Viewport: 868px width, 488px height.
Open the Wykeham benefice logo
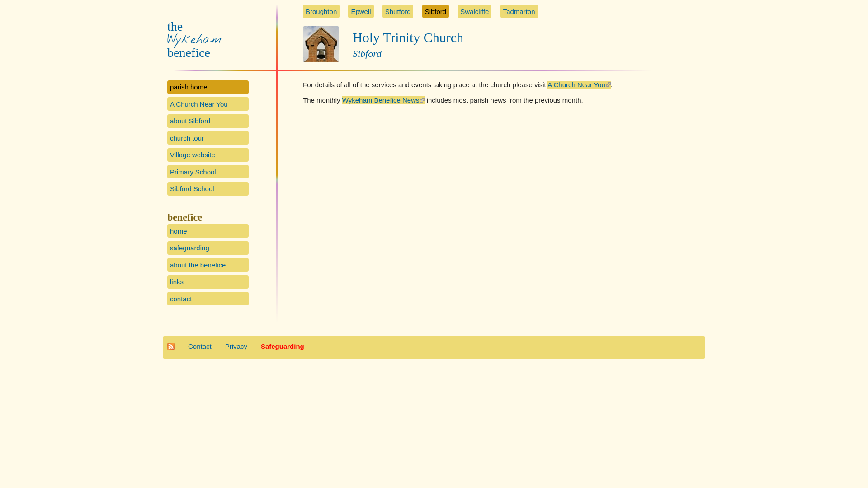click(x=194, y=40)
